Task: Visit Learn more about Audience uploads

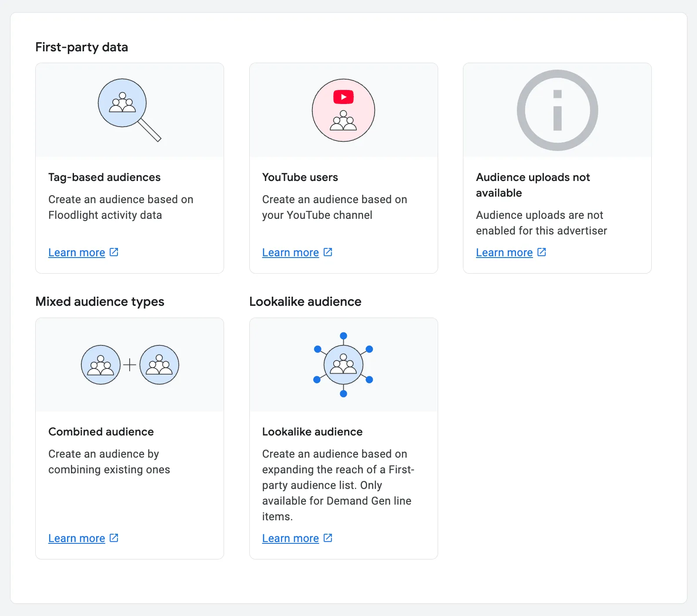Action: 504,252
